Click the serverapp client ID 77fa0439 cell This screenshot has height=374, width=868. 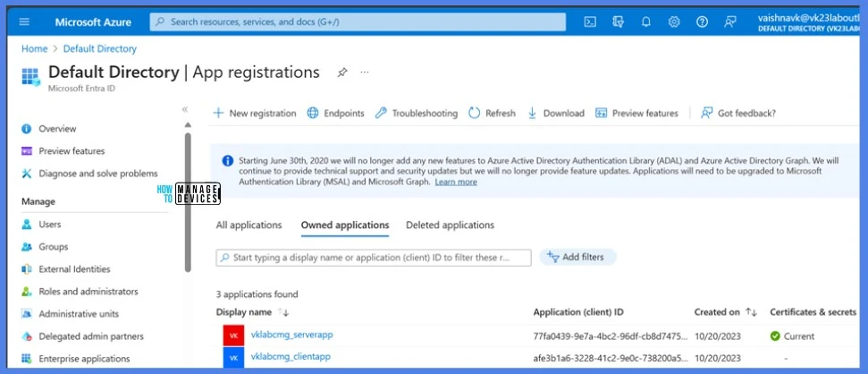(611, 336)
